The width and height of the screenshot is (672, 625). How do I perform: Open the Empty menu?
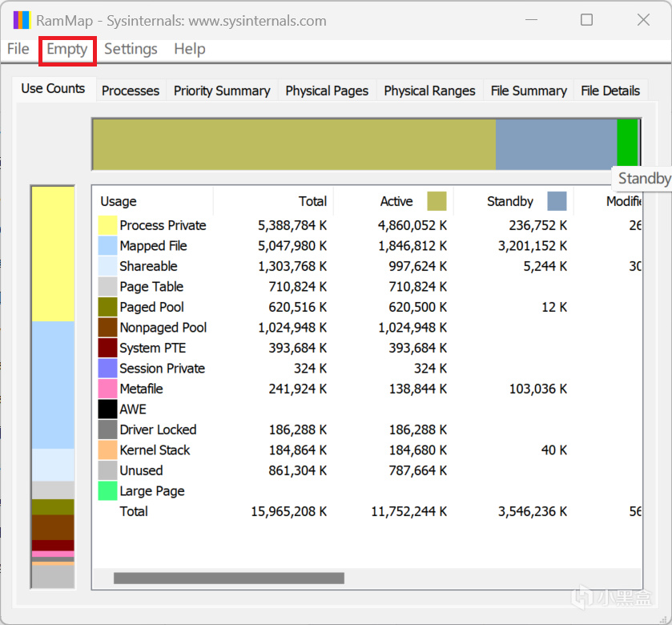tap(66, 50)
